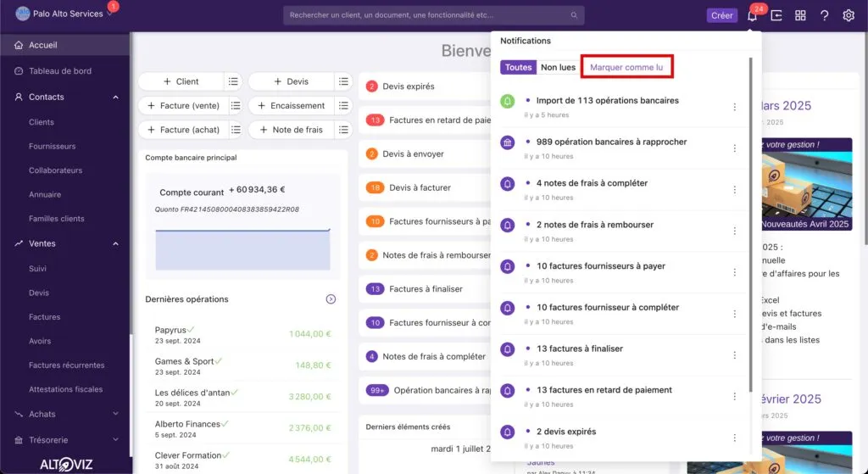Select the Toutes notifications tab
868x474 pixels.
pos(518,67)
